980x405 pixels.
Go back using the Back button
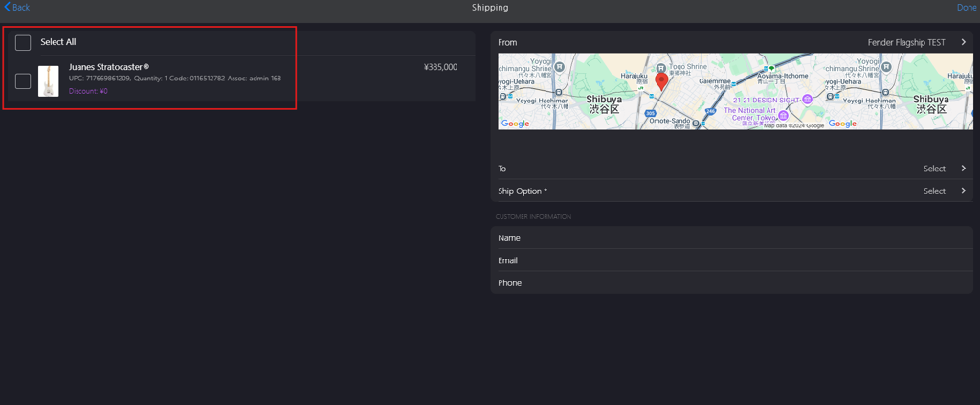17,8
